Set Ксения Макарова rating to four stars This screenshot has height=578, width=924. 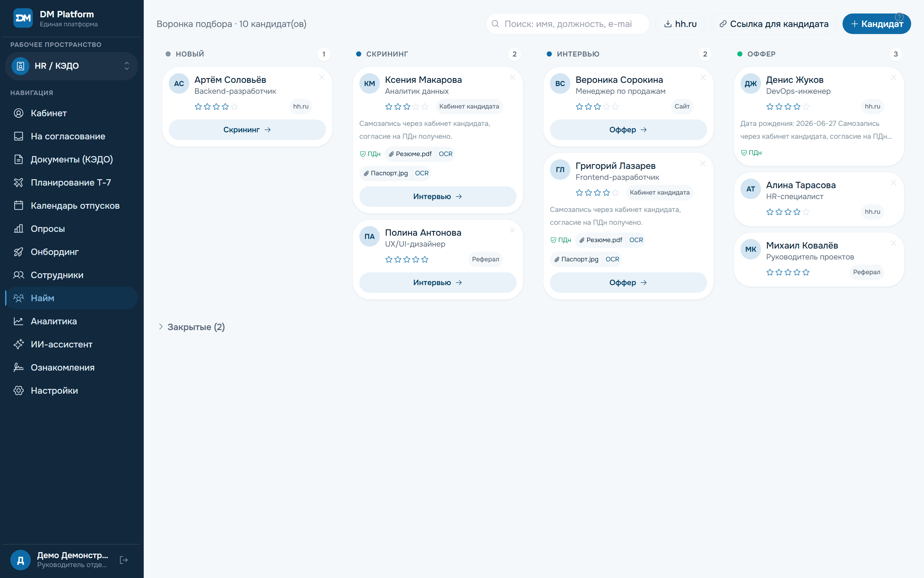(416, 107)
